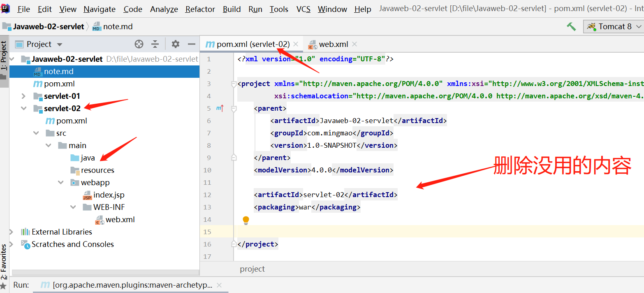Image resolution: width=644 pixels, height=293 pixels.
Task: Open the Analyze menu
Action: tap(164, 9)
